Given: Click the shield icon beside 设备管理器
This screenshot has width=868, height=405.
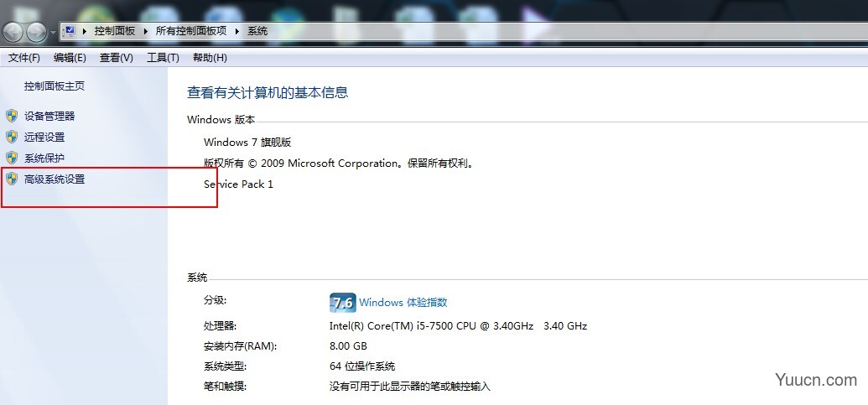Looking at the screenshot, I should (x=12, y=116).
